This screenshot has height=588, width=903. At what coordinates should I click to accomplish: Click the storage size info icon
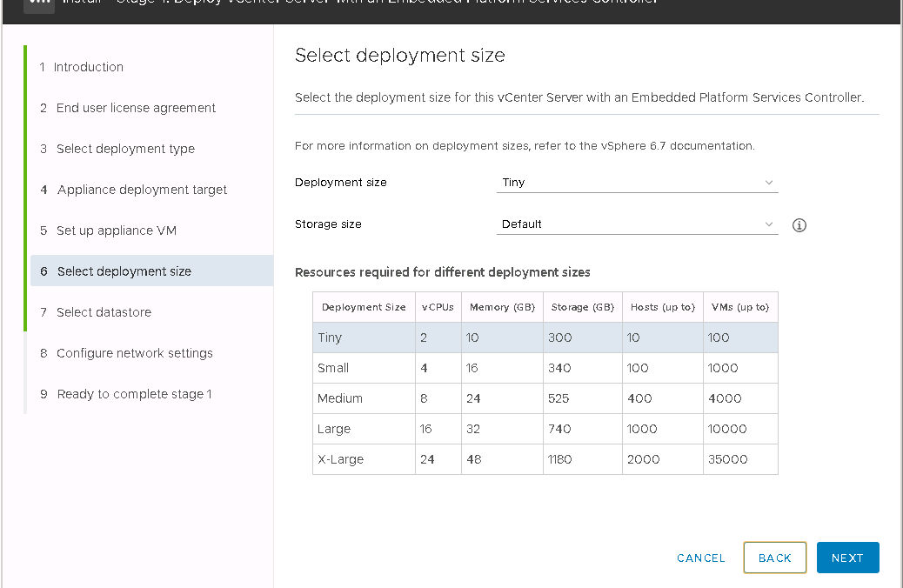[x=799, y=225]
